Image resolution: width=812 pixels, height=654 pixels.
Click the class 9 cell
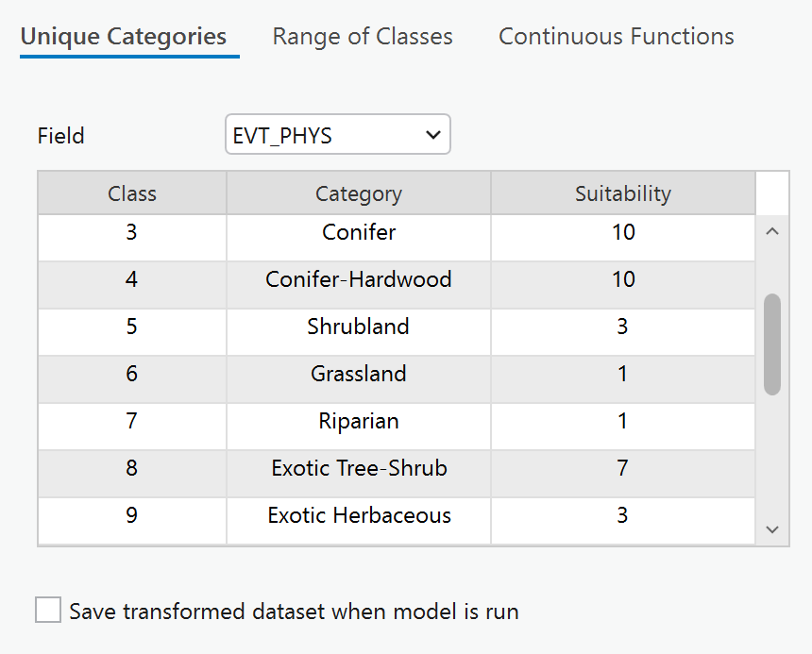[x=132, y=515]
